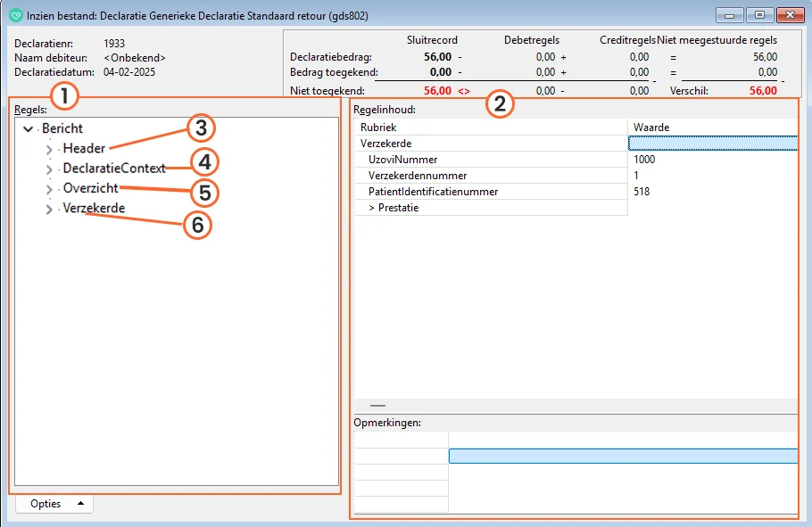
Task: Click the highlighted Waarde cell beside Verzekerde
Action: (x=712, y=144)
